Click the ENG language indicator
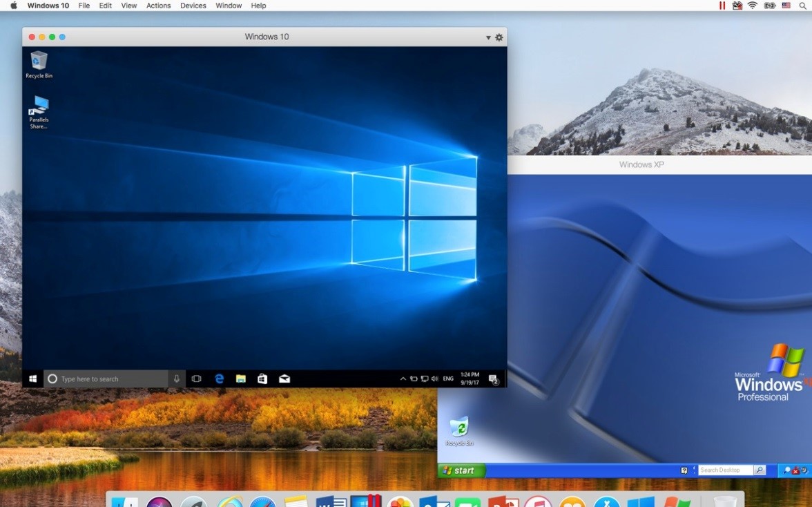 [449, 379]
